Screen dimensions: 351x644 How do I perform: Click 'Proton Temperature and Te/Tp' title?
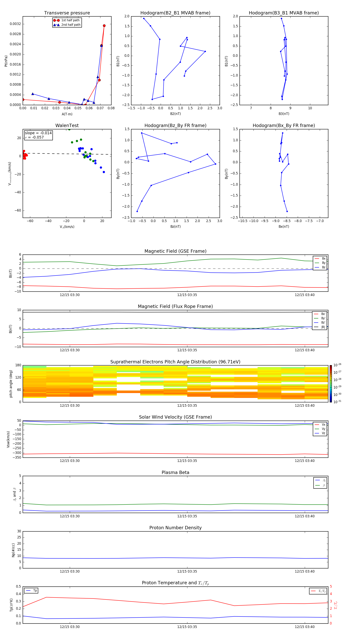tap(175, 583)
